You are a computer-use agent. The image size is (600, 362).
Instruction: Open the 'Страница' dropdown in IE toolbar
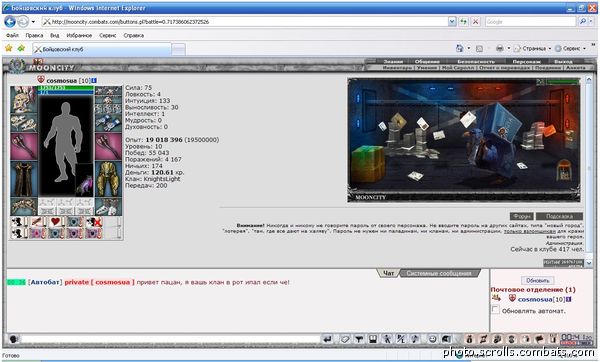pyautogui.click(x=532, y=48)
